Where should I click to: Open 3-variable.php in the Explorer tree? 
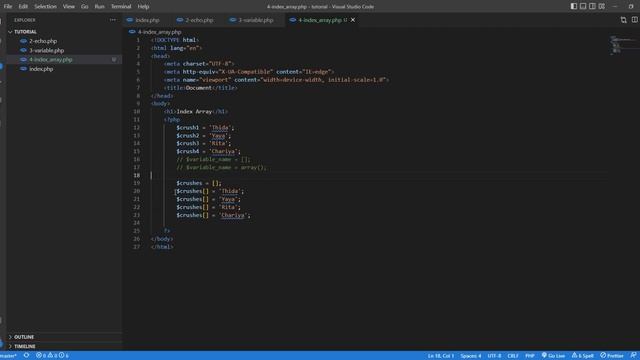pyautogui.click(x=47, y=51)
